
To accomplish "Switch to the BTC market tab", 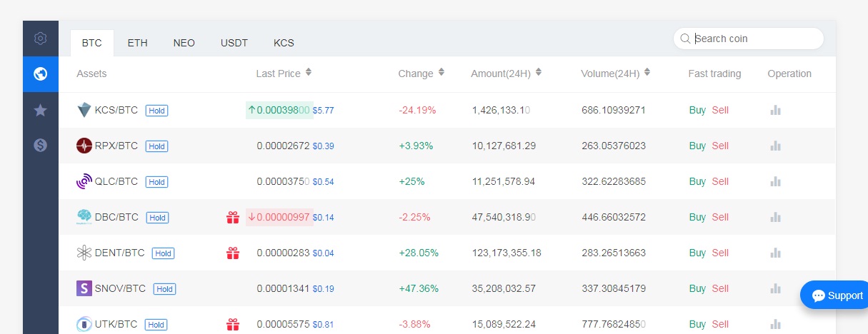I will (92, 43).
